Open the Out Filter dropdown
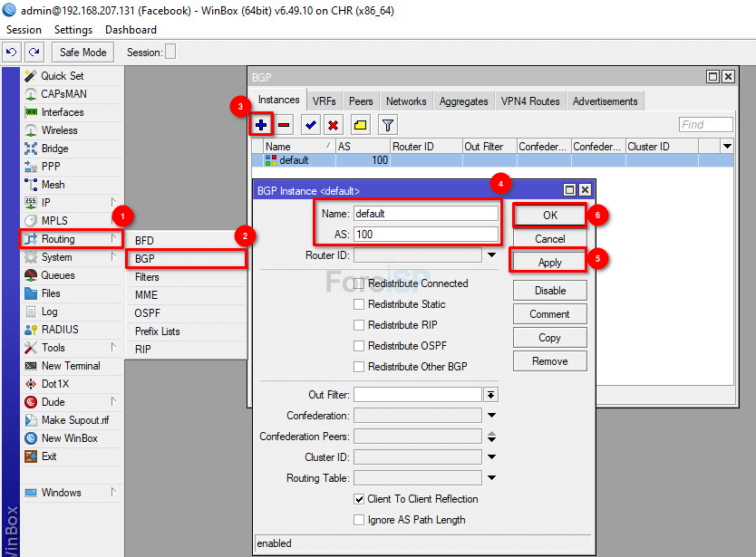The image size is (756, 557). [491, 395]
